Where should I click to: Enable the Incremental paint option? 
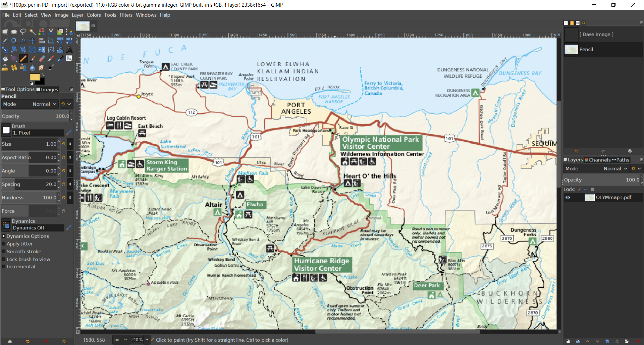(x=4, y=266)
